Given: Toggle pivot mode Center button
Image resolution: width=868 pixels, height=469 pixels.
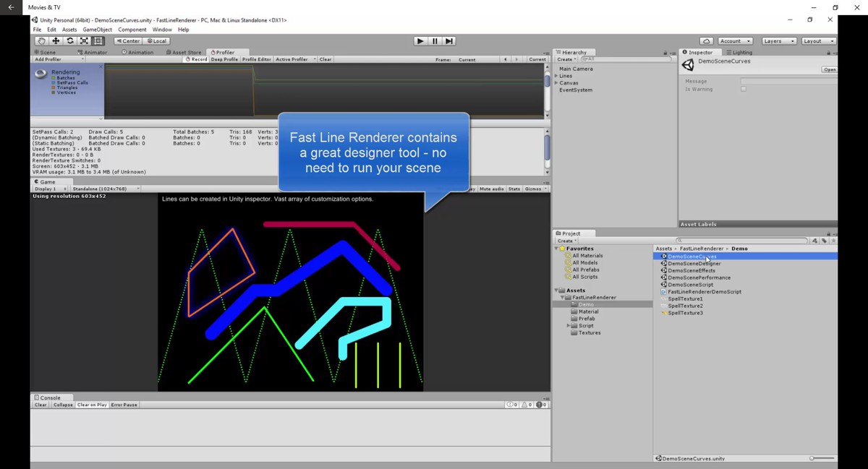Looking at the screenshot, I should pos(128,41).
